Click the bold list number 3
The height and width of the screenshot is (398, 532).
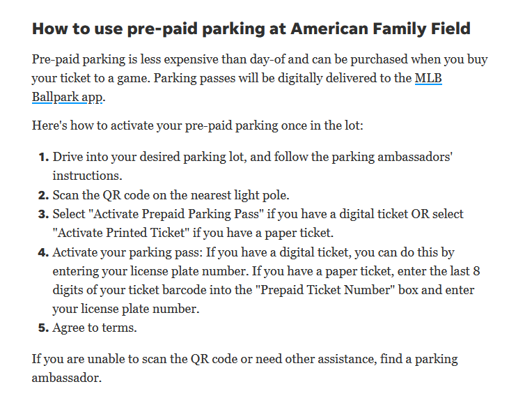(x=42, y=214)
